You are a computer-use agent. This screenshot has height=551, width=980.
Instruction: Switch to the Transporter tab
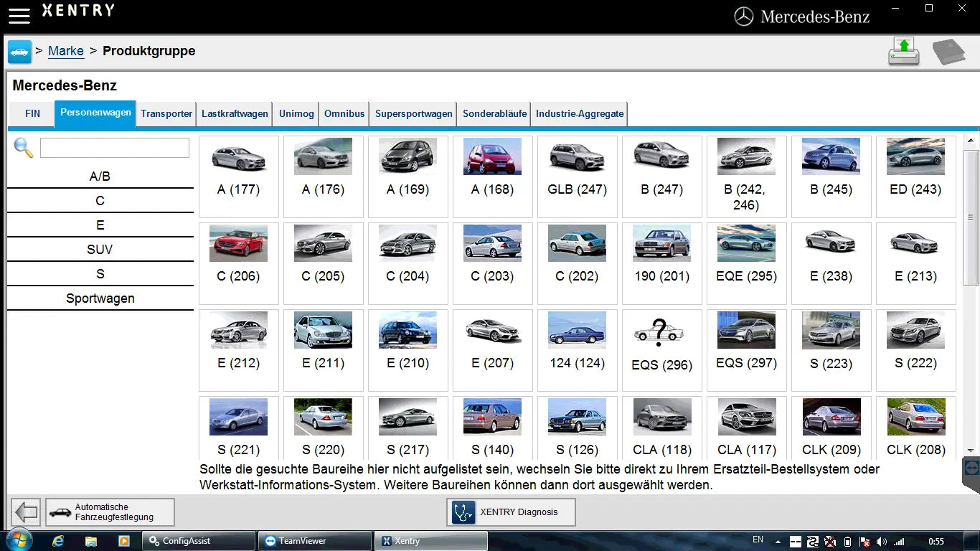[x=166, y=113]
